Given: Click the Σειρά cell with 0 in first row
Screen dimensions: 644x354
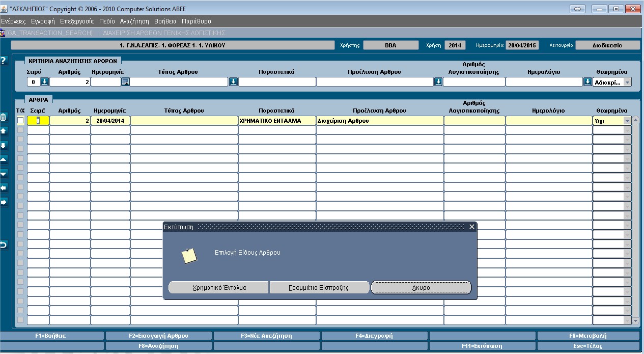Looking at the screenshot, I should click(38, 121).
